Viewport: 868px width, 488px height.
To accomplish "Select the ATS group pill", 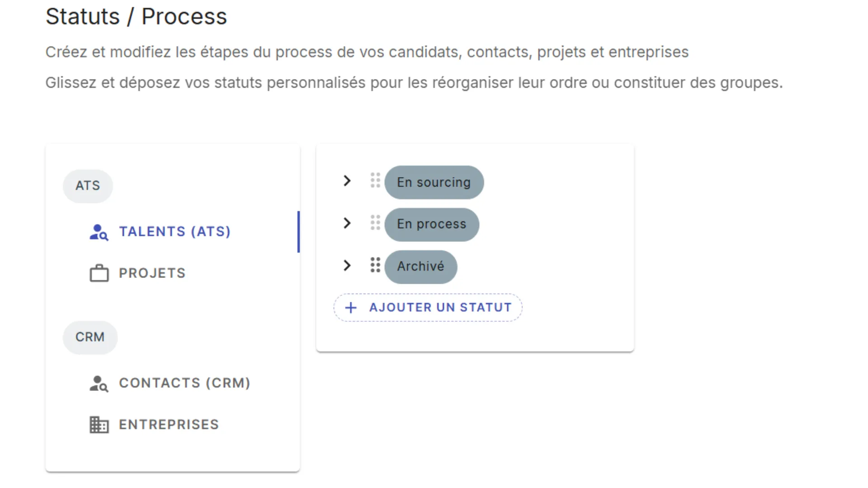I will pyautogui.click(x=88, y=186).
